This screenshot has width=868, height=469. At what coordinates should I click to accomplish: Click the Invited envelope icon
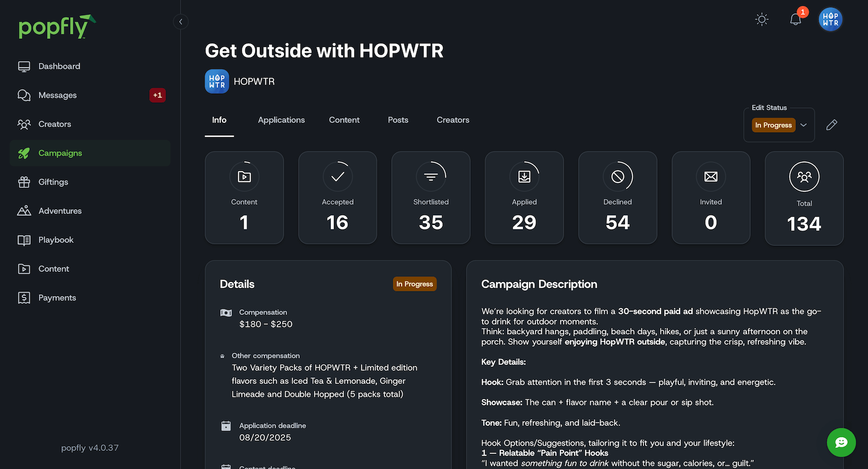click(711, 176)
